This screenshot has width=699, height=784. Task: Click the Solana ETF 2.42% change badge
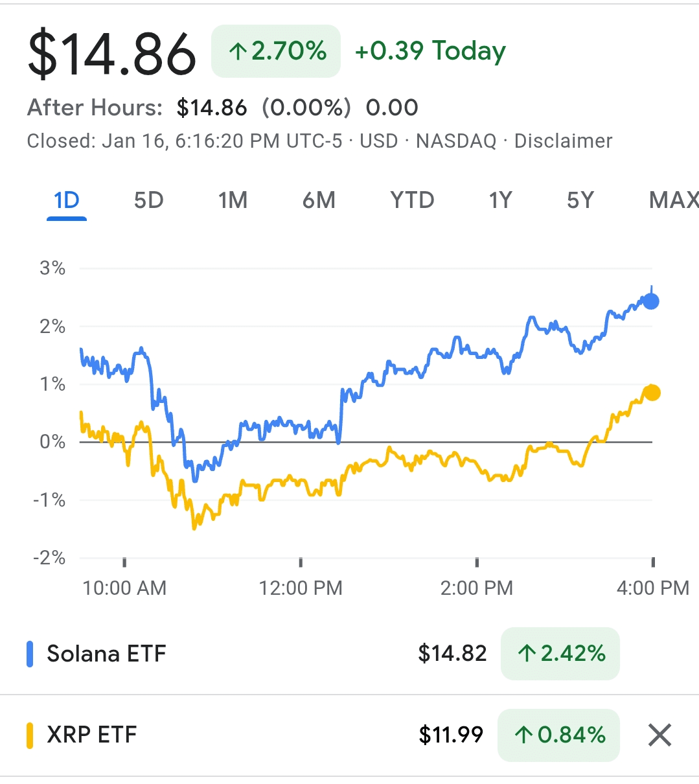(560, 654)
